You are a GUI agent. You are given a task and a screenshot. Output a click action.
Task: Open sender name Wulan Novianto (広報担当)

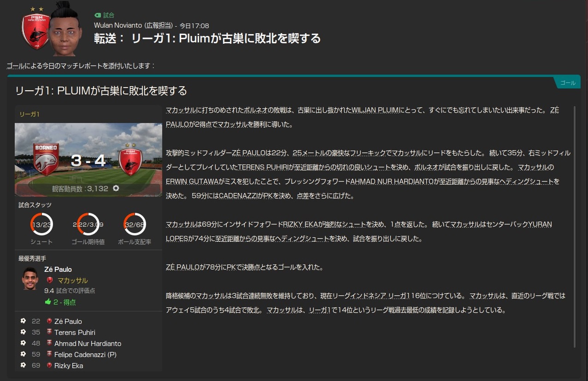(134, 26)
